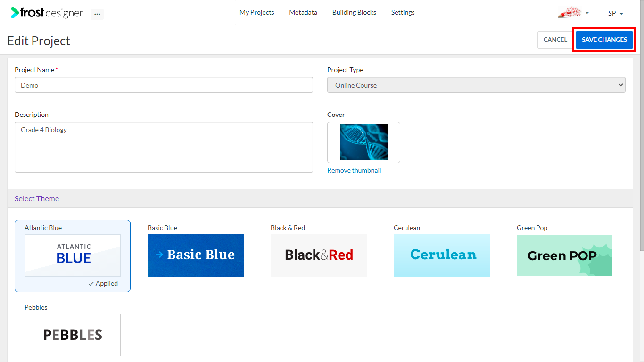Click Save Changes

(604, 40)
